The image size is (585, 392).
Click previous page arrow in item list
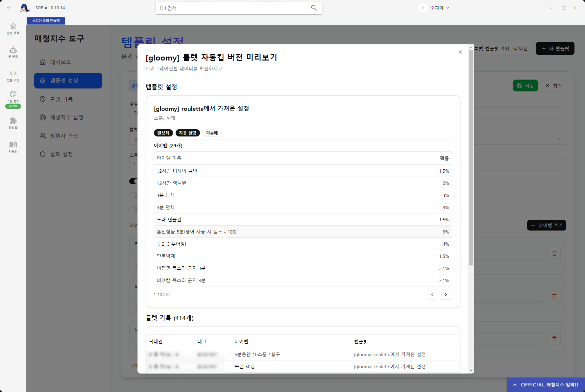coord(432,294)
